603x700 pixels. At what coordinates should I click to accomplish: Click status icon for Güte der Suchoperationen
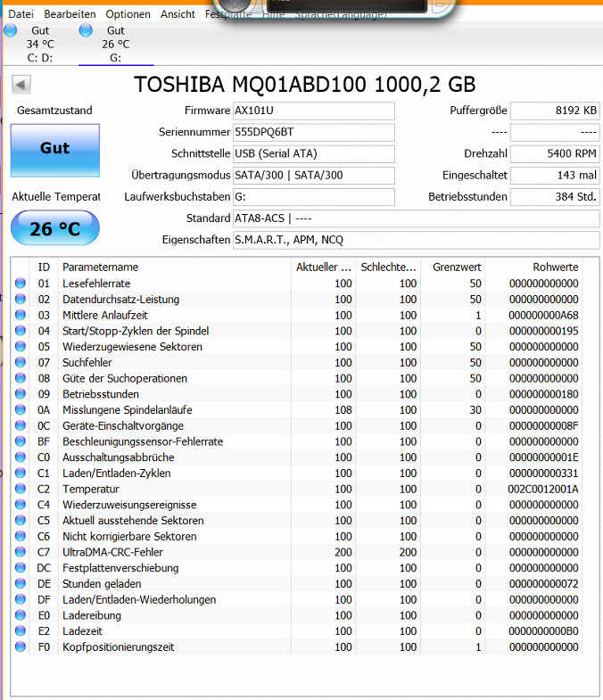click(x=21, y=378)
